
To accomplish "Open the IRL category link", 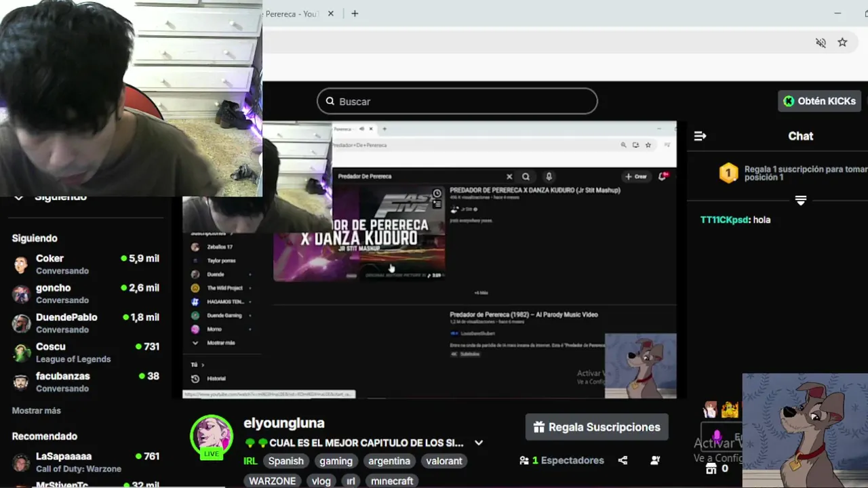I will click(x=250, y=461).
